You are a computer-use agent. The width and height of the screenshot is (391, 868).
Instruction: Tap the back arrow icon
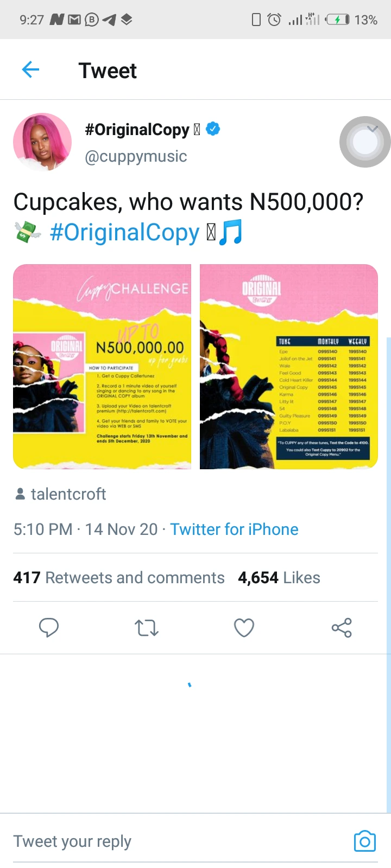[x=31, y=70]
